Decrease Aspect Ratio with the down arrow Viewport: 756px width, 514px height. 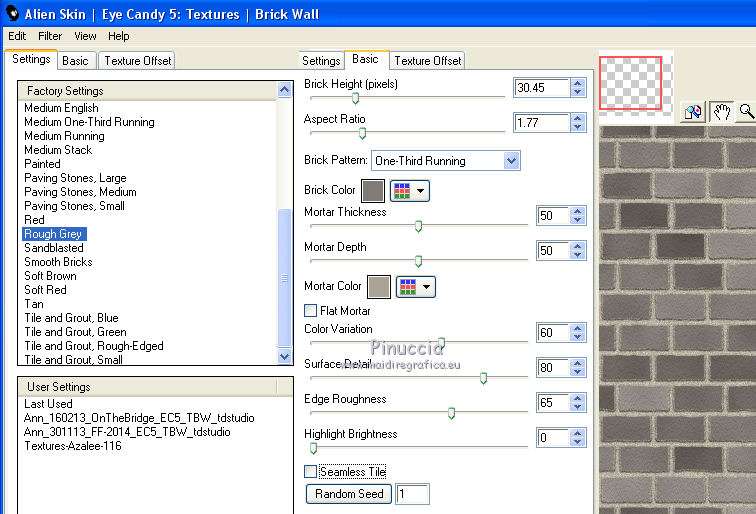(578, 127)
